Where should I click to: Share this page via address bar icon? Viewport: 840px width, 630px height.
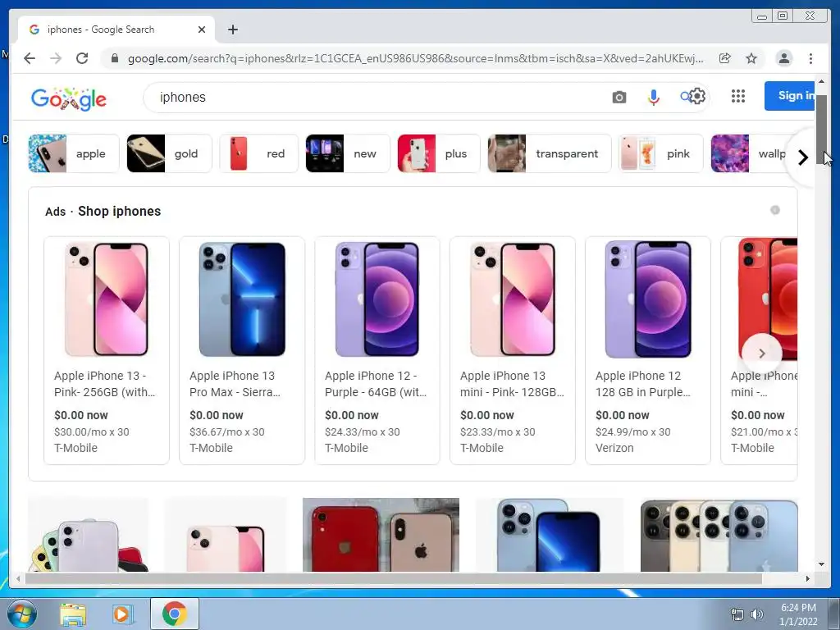point(725,58)
